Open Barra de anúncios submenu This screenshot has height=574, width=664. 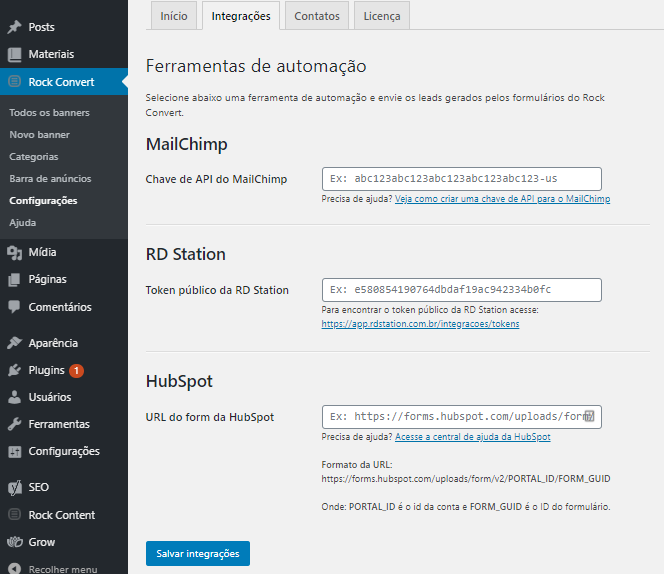(50, 179)
